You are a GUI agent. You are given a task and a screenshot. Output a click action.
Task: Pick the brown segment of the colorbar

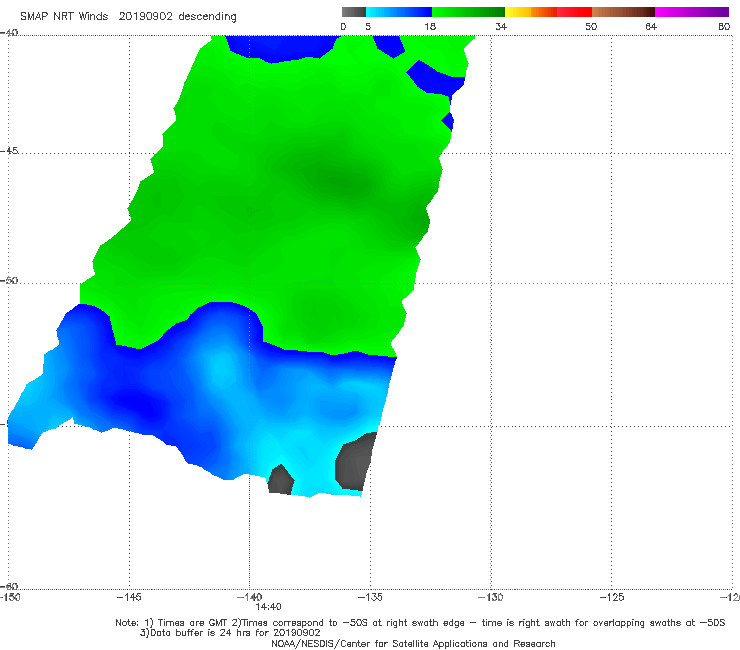click(x=623, y=12)
